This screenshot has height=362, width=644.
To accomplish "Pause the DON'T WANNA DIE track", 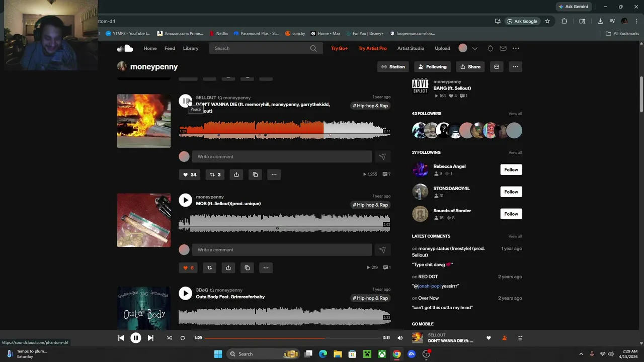I will click(x=185, y=101).
